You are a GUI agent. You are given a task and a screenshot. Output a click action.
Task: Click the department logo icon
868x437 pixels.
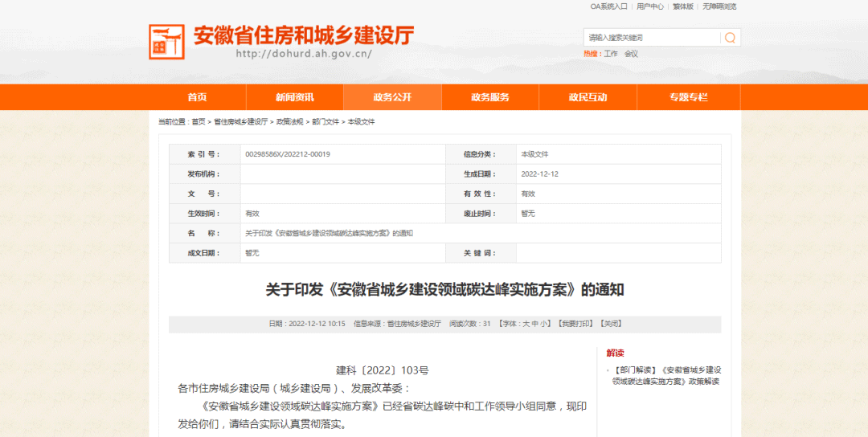[x=166, y=42]
